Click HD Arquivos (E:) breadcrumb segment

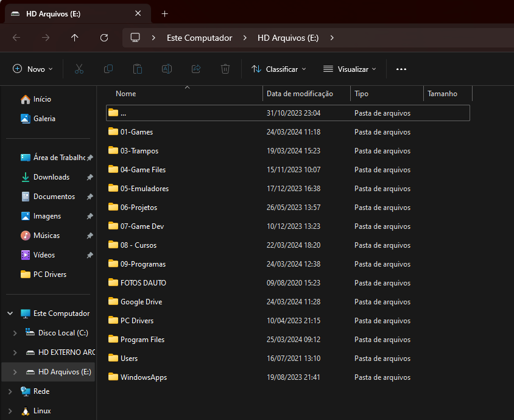288,38
